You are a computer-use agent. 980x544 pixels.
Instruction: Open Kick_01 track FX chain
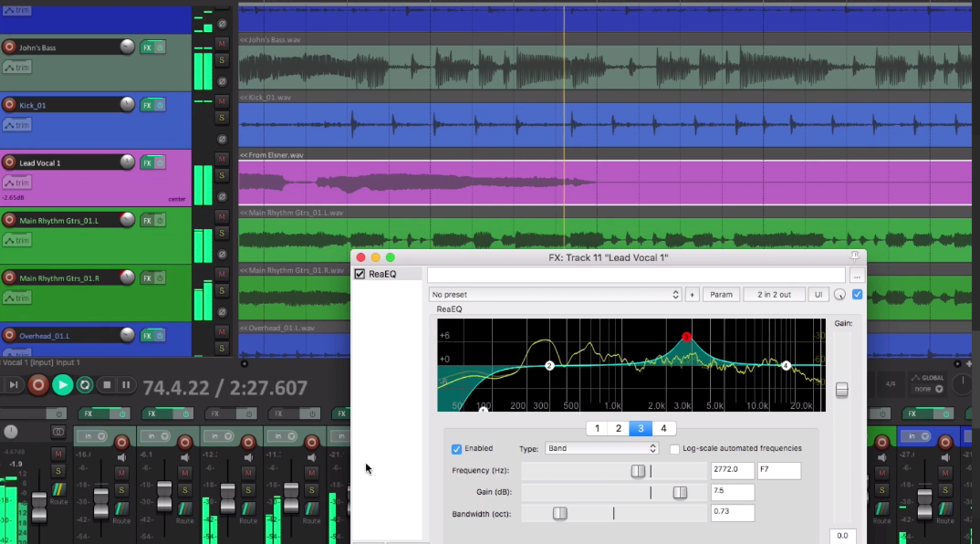point(147,105)
